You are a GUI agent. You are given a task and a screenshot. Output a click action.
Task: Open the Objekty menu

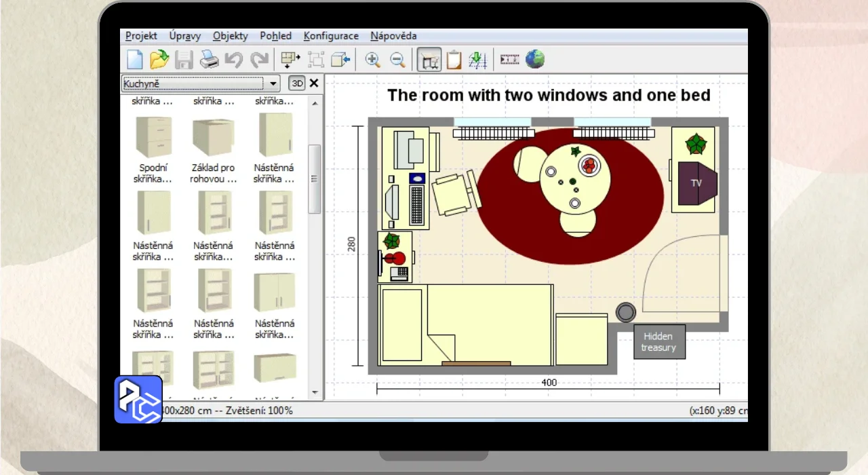(x=230, y=36)
